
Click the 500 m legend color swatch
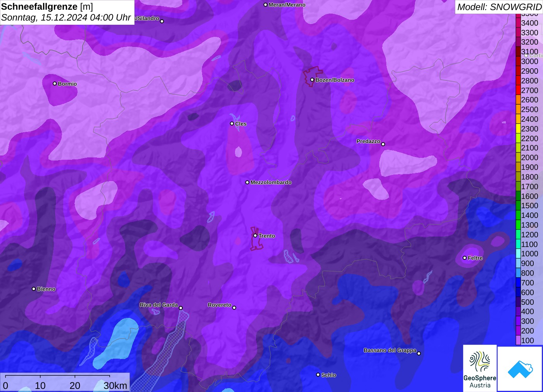point(518,302)
